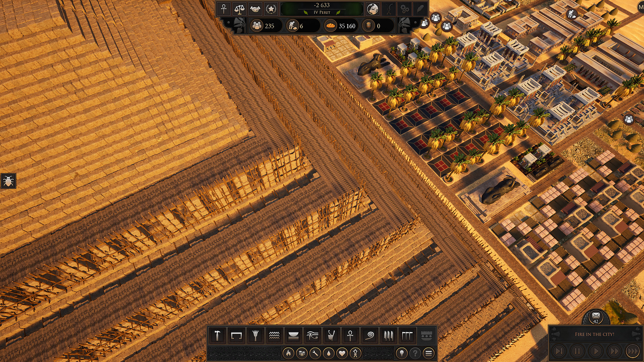Open the world map via the globe icon

[372, 9]
